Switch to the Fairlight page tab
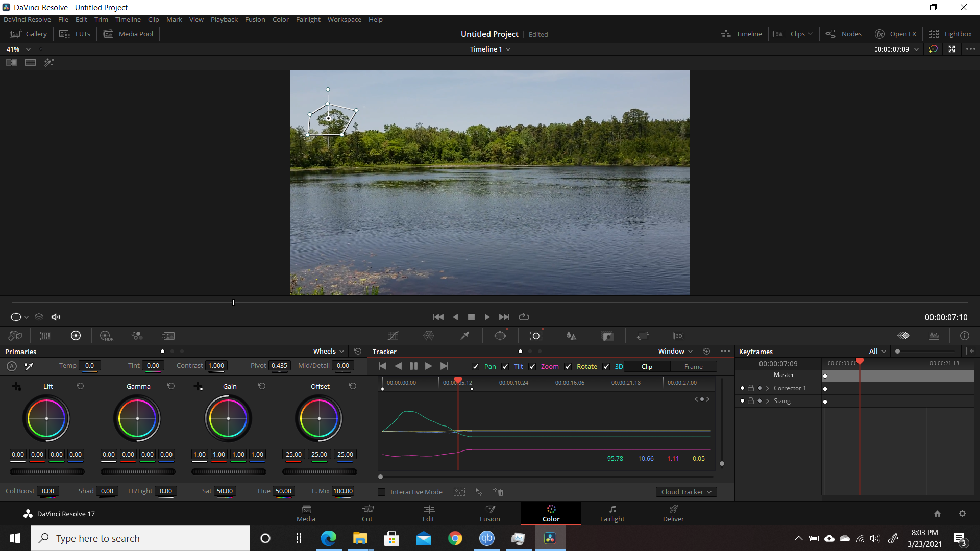 click(612, 513)
